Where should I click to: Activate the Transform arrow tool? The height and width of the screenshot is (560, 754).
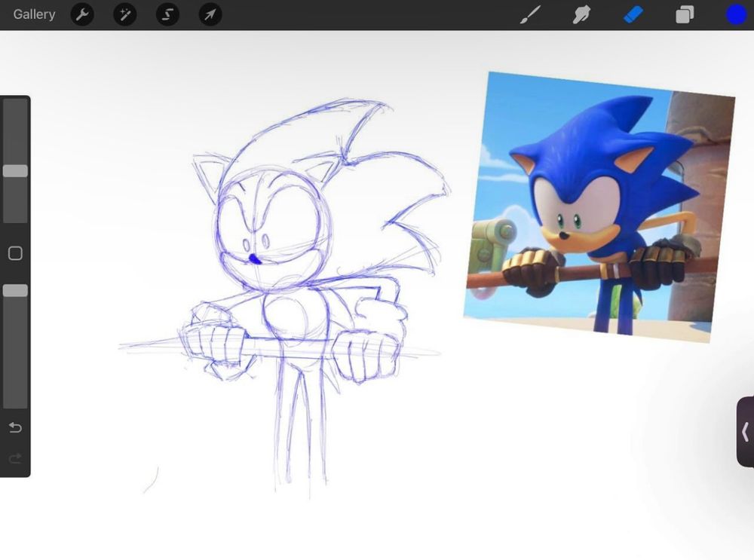tap(210, 14)
